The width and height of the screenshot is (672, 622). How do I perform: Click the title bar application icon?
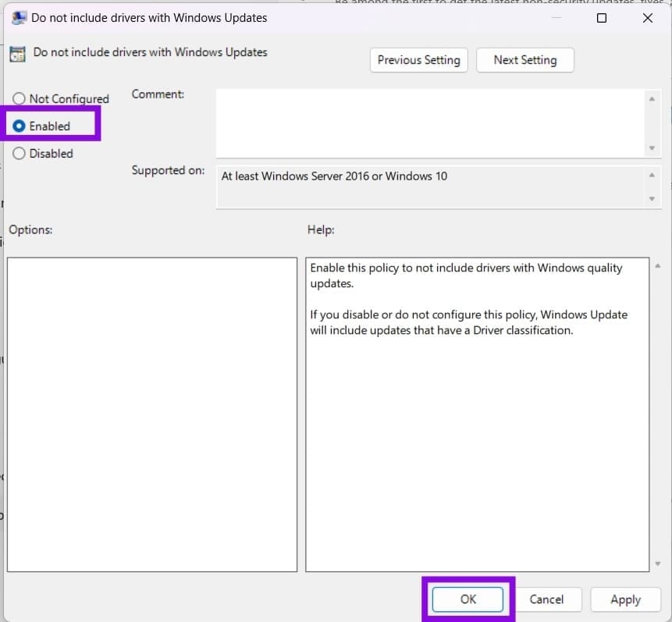(x=19, y=18)
